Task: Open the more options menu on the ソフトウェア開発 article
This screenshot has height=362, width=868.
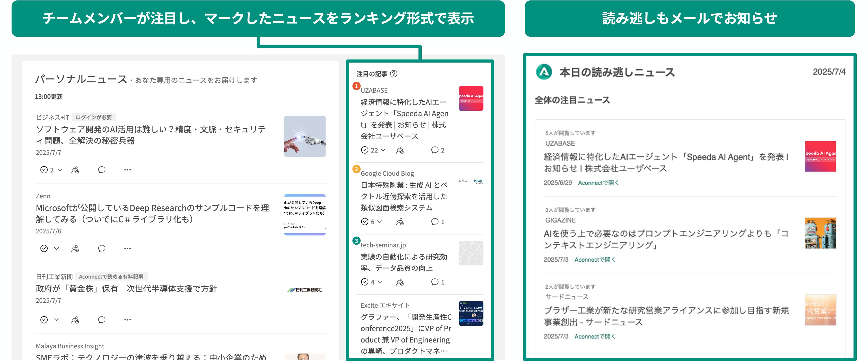Action: coord(127,170)
